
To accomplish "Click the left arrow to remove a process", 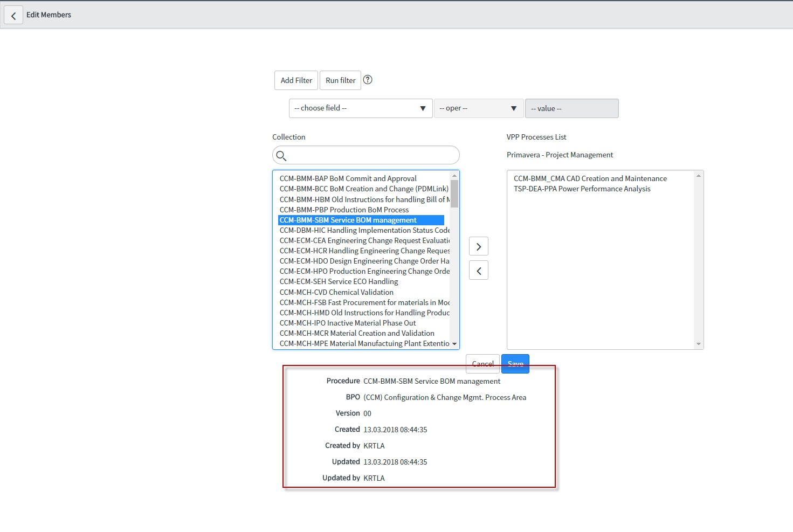I will point(478,270).
